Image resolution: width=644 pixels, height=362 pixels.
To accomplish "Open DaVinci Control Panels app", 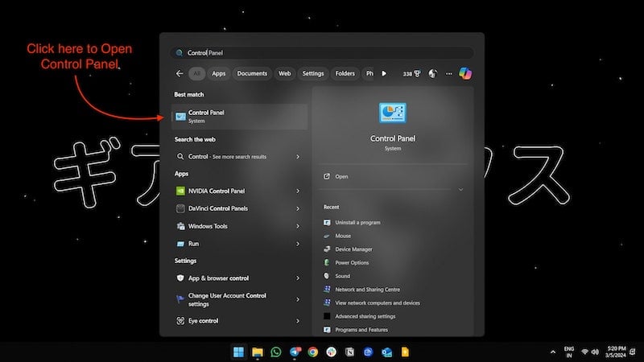I will (239, 208).
